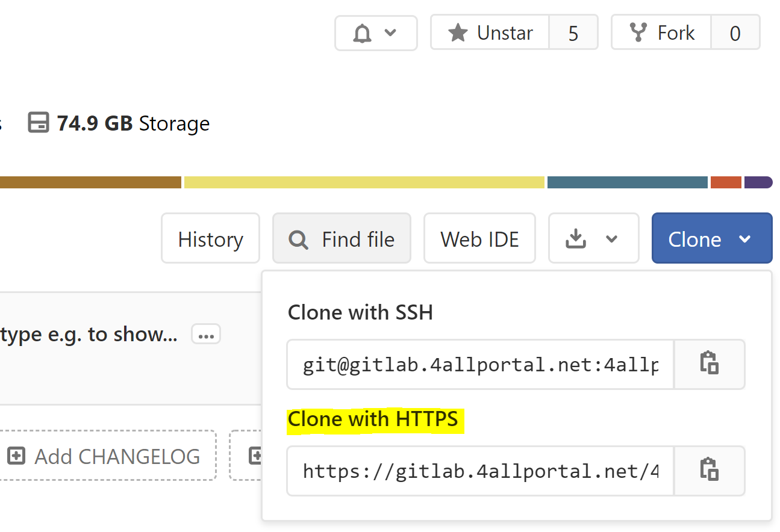Click the download source code icon
Viewport: 780px width, 532px height.
click(x=576, y=239)
